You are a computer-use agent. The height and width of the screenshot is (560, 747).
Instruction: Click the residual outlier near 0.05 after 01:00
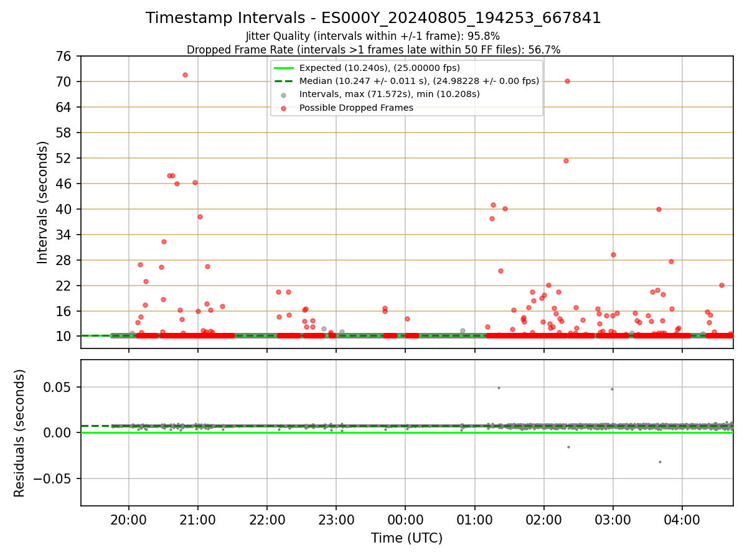tap(499, 388)
